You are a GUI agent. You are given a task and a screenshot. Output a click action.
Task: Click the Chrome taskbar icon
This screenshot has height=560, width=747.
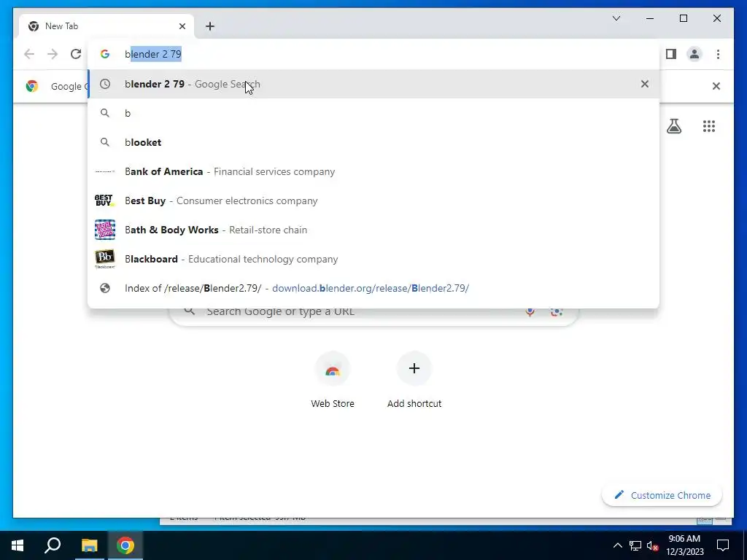[x=125, y=545]
